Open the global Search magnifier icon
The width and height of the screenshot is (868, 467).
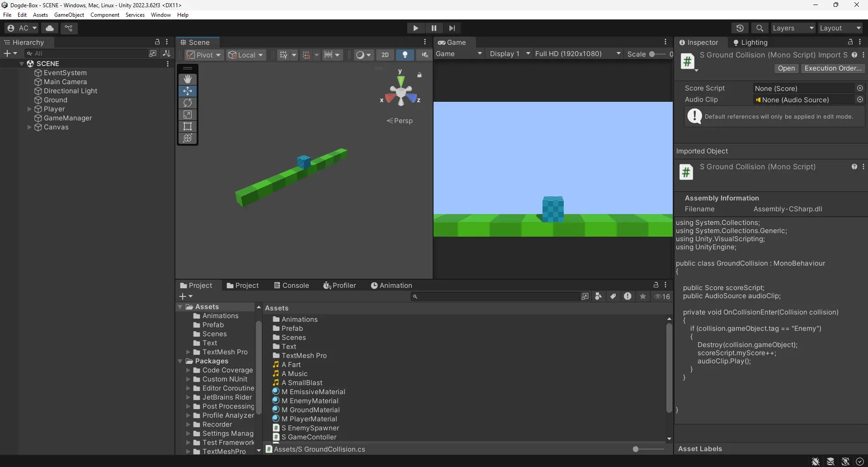[760, 28]
